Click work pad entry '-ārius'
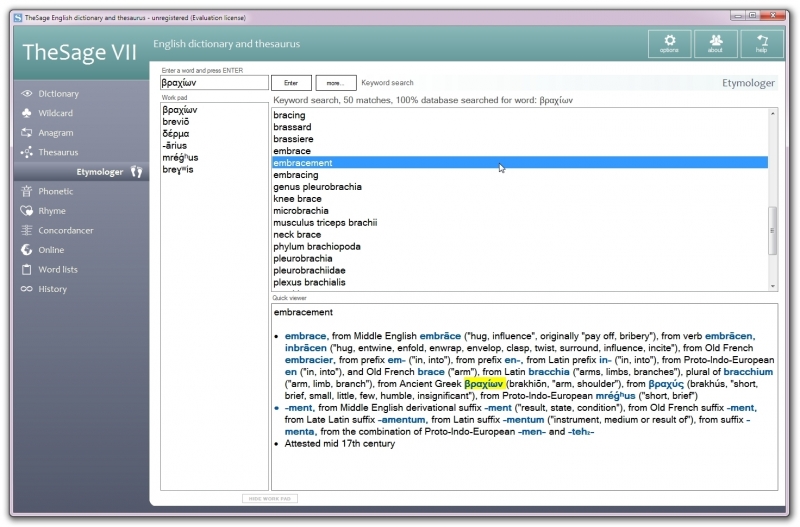Image resolution: width=800 pixels, height=527 pixels. point(174,145)
